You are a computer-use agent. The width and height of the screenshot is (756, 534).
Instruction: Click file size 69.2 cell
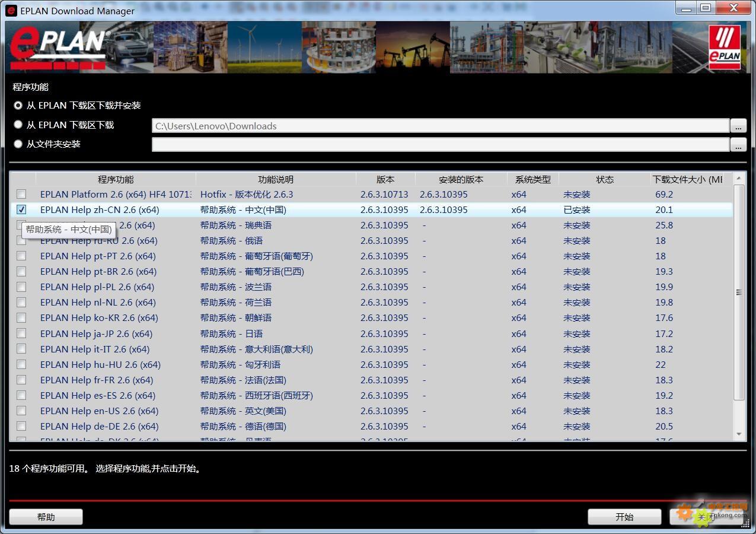pos(664,194)
